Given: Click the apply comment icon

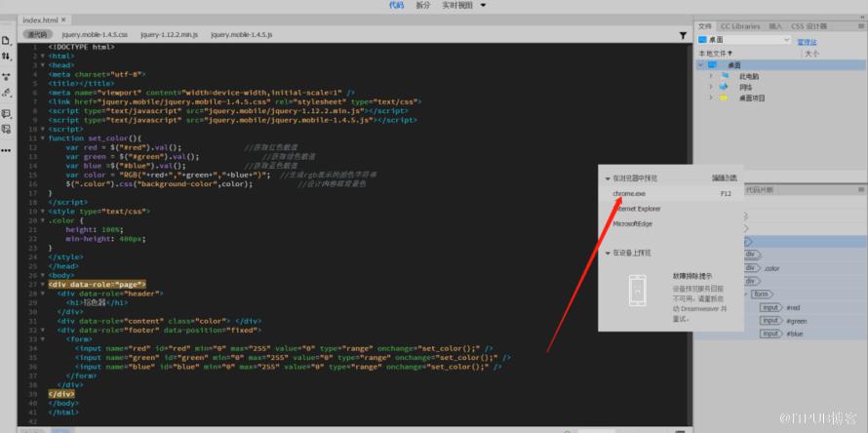Looking at the screenshot, I should point(7,113).
